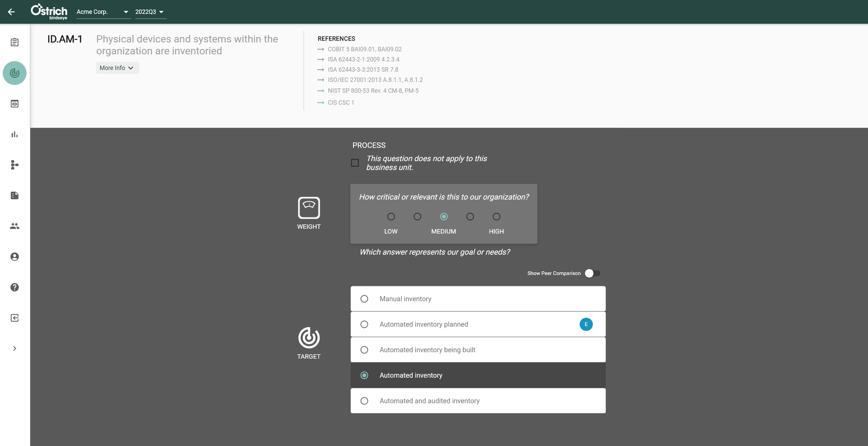This screenshot has height=446, width=868.
Task: Open the users group sidebar icon
Action: pyautogui.click(x=15, y=226)
